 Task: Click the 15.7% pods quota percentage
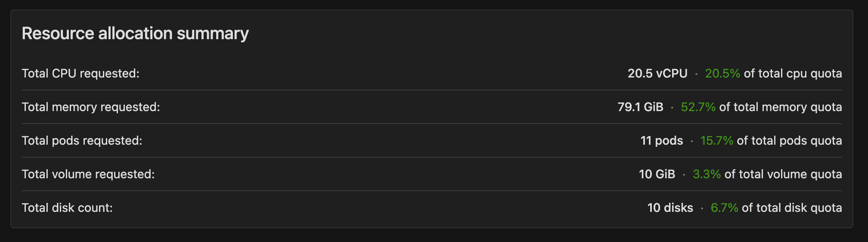tap(716, 141)
